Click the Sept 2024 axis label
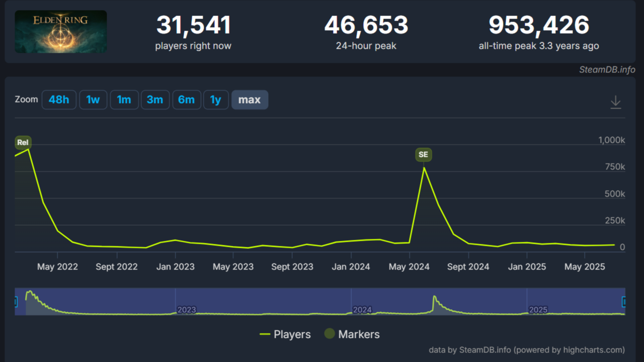Screen dimensions: 644x362 pos(468,266)
